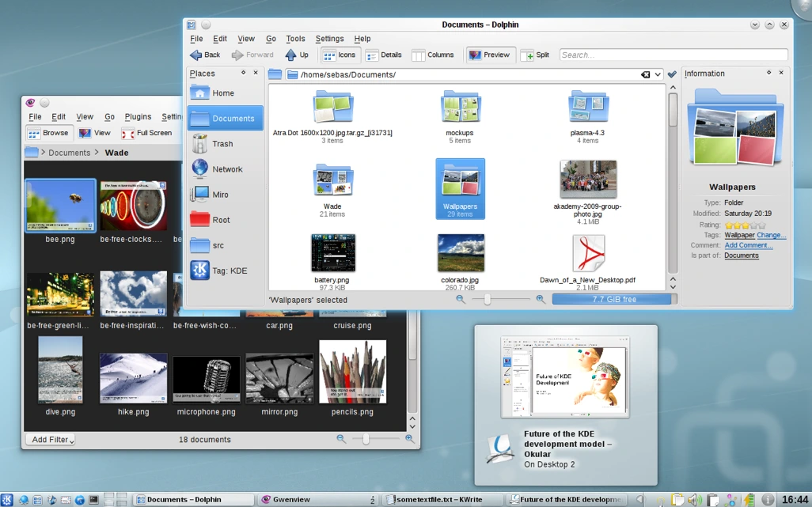Select the battery.png file
812x507 pixels.
point(332,262)
